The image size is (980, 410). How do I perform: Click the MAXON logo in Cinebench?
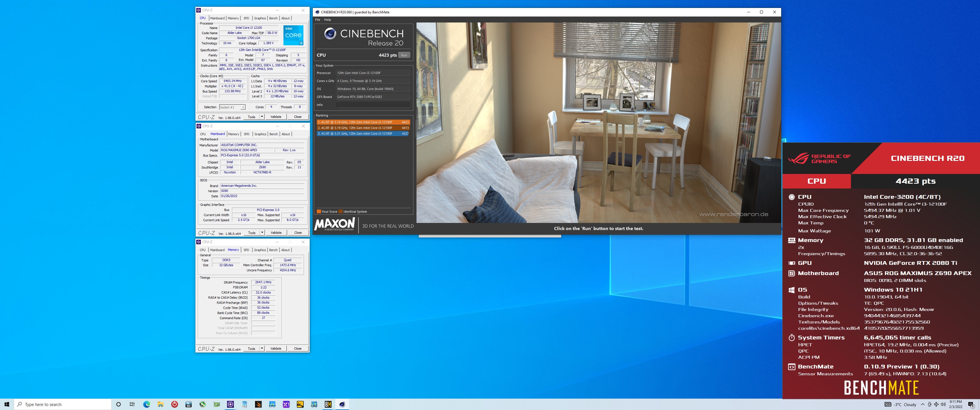[x=335, y=224]
